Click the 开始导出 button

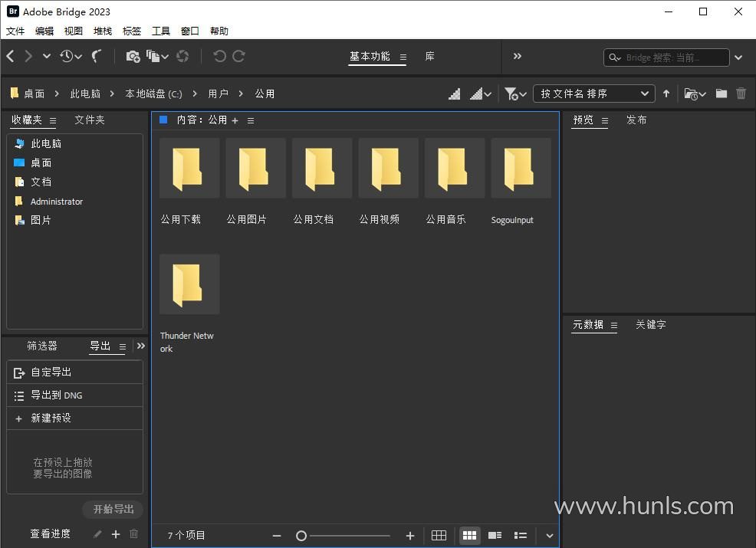coord(113,510)
